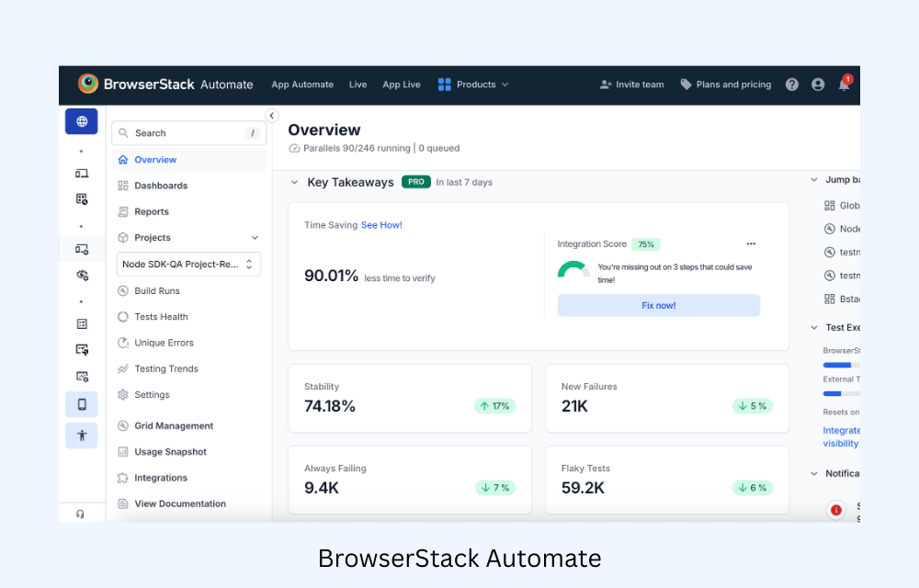Click the headset support icon at rail bottom
Screen dimensions: 919x588
click(80, 514)
